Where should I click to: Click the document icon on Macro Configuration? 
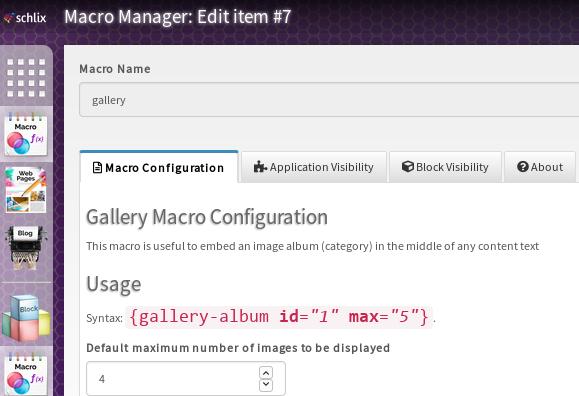coord(97,168)
